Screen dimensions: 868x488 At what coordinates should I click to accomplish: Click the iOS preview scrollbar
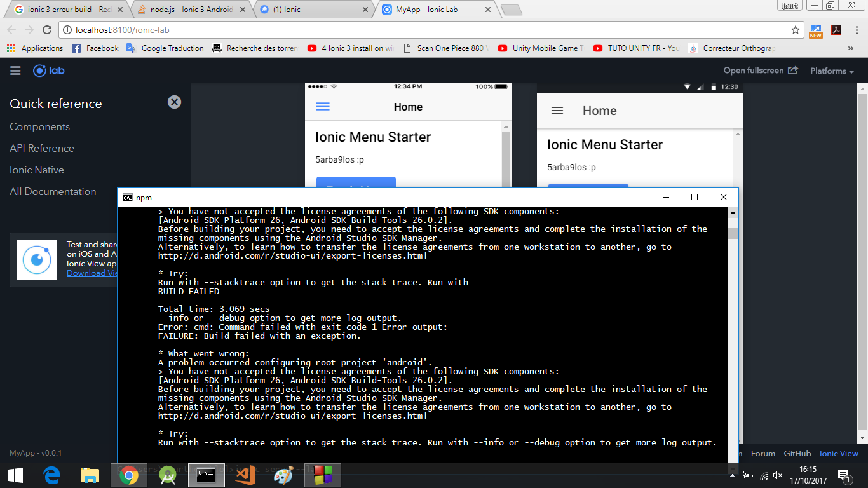506,156
